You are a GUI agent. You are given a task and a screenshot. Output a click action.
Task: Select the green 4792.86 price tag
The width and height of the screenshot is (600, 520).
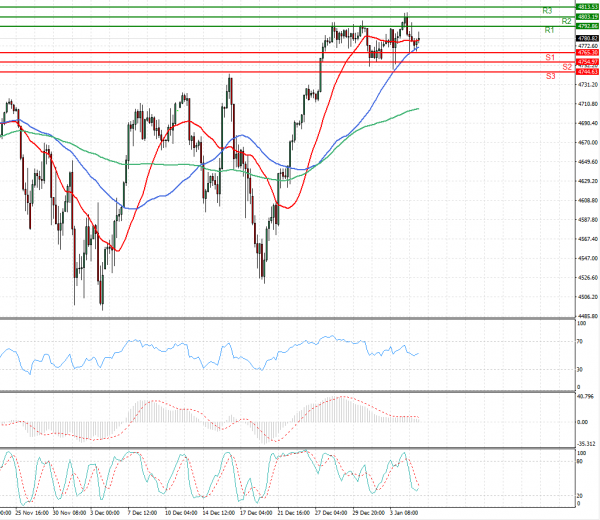[x=587, y=26]
